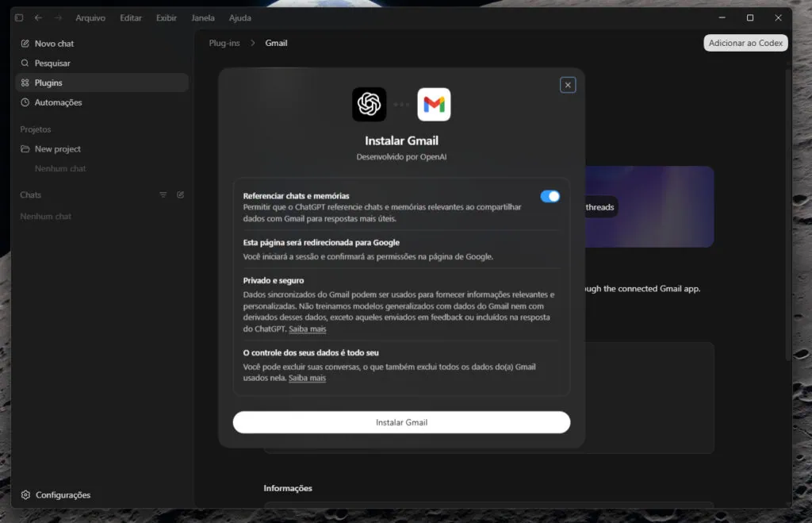This screenshot has width=812, height=523.
Task: Close the Instalar Gmail dialog
Action: 568,85
